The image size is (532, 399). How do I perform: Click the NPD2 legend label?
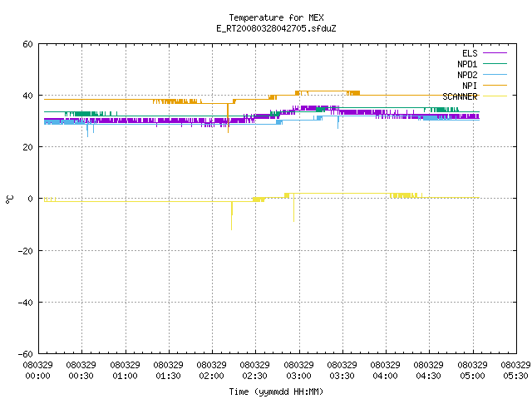click(x=467, y=75)
